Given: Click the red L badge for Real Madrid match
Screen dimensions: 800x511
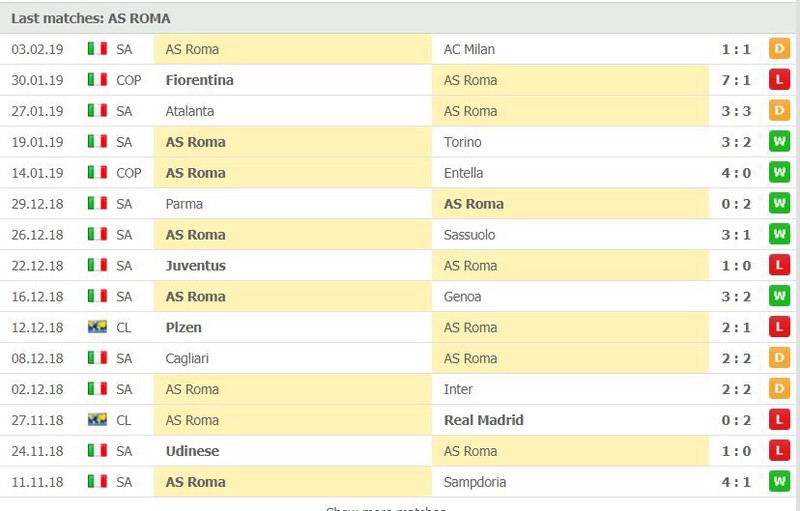Looking at the screenshot, I should click(779, 420).
